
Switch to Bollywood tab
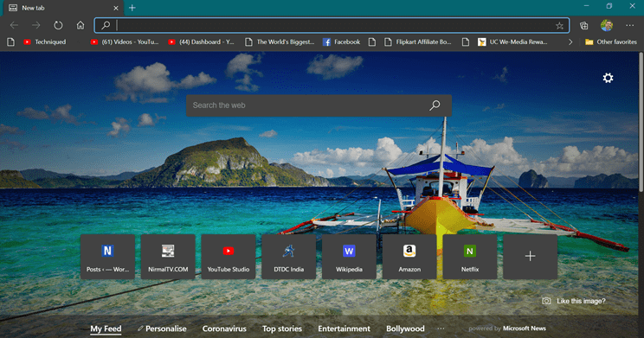(x=405, y=328)
